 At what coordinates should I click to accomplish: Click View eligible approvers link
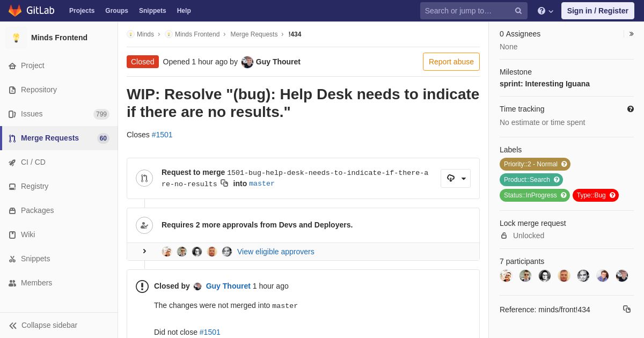click(276, 252)
